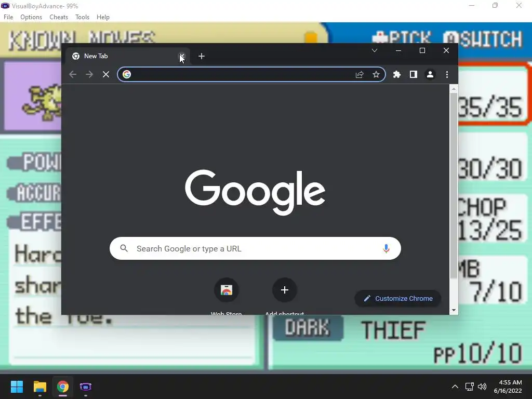
Task: Open Chrome's three-dot menu
Action: click(447, 74)
